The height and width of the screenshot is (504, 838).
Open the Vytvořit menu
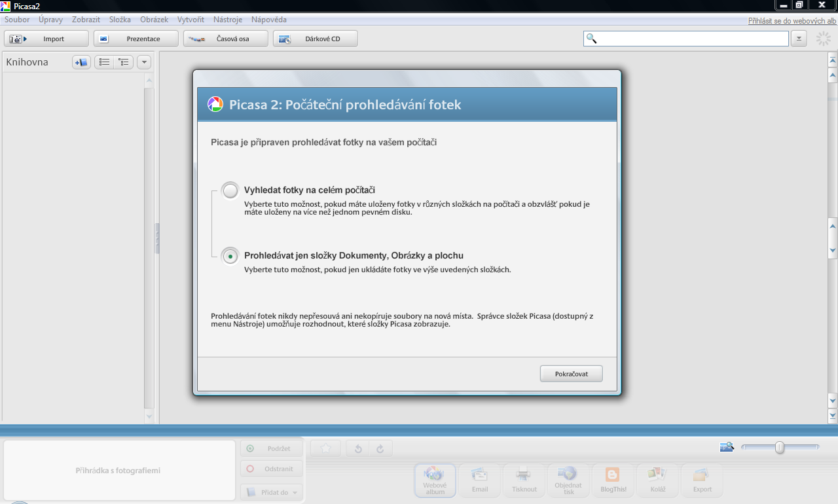click(x=191, y=20)
